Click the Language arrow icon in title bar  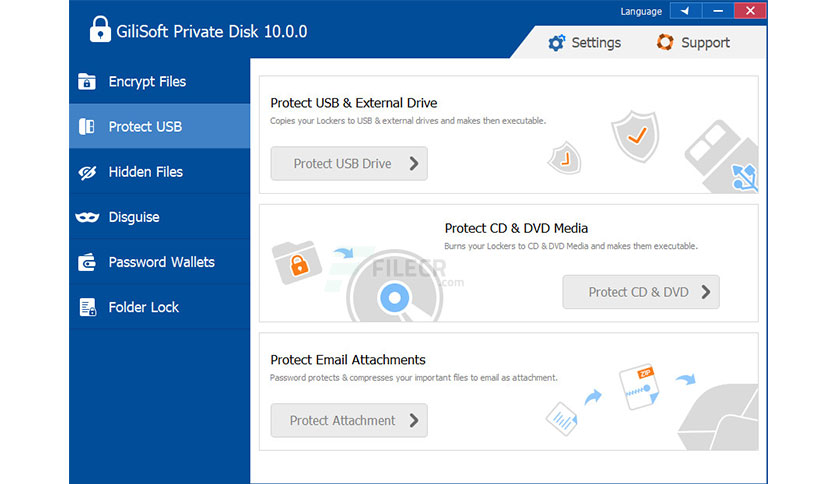click(685, 11)
